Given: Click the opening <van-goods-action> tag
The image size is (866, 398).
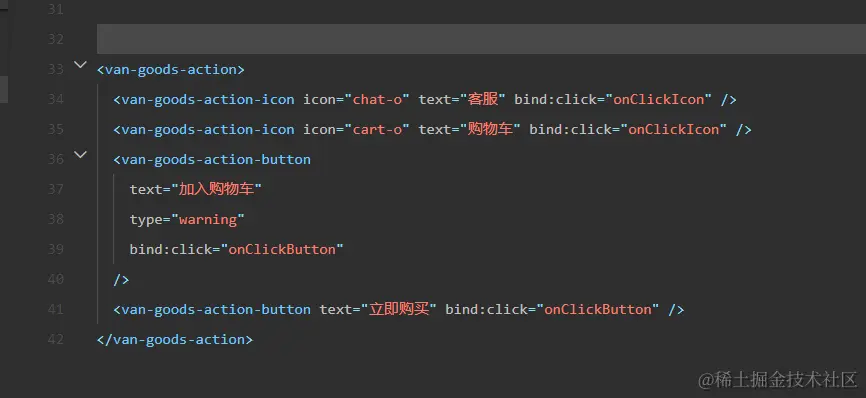Looking at the screenshot, I should pyautogui.click(x=171, y=70).
